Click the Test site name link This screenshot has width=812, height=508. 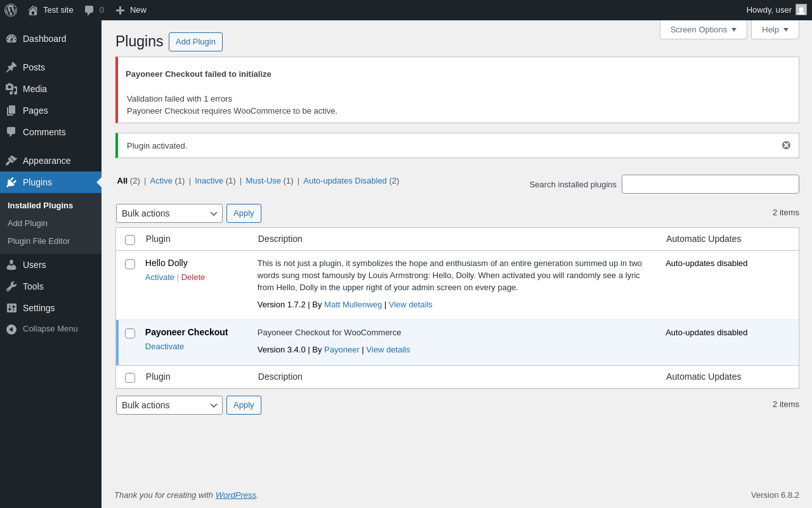[58, 10]
